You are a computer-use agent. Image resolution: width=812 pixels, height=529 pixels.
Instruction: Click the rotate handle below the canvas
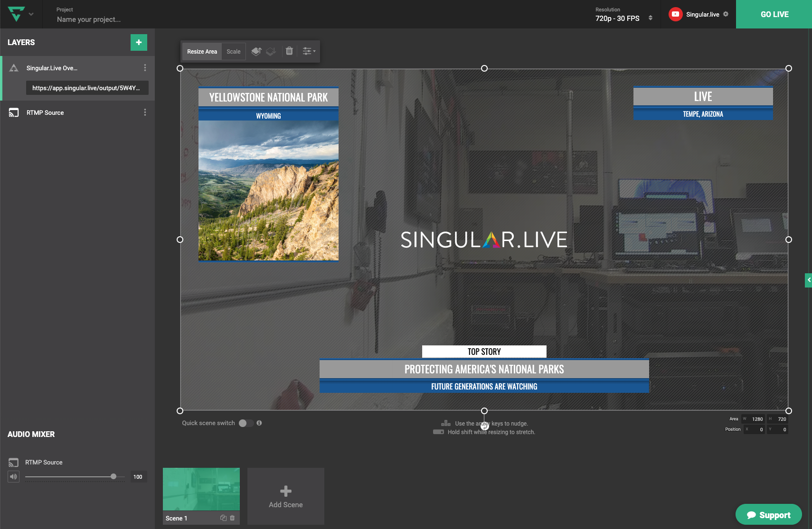[485, 426]
